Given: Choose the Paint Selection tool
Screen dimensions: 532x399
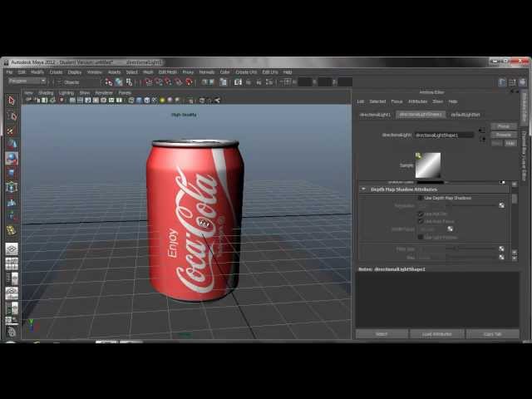Looking at the screenshot, I should pos(12,131).
